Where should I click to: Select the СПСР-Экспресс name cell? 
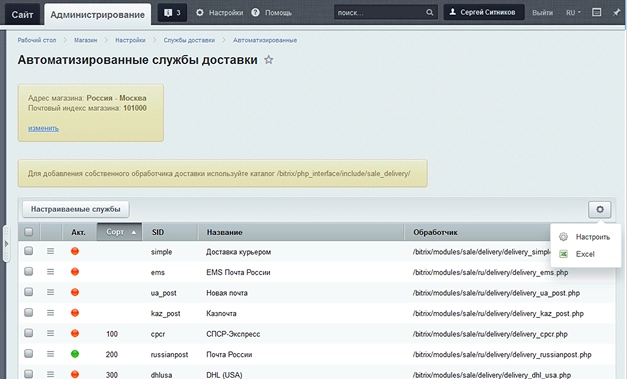click(233, 334)
